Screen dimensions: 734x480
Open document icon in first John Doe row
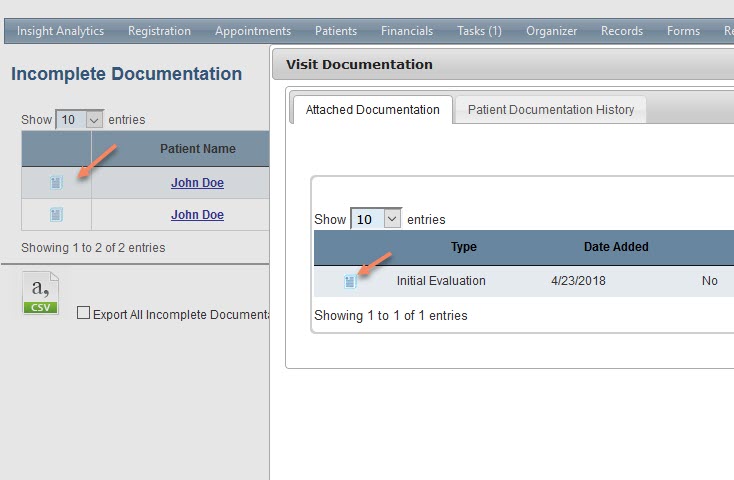click(56, 183)
